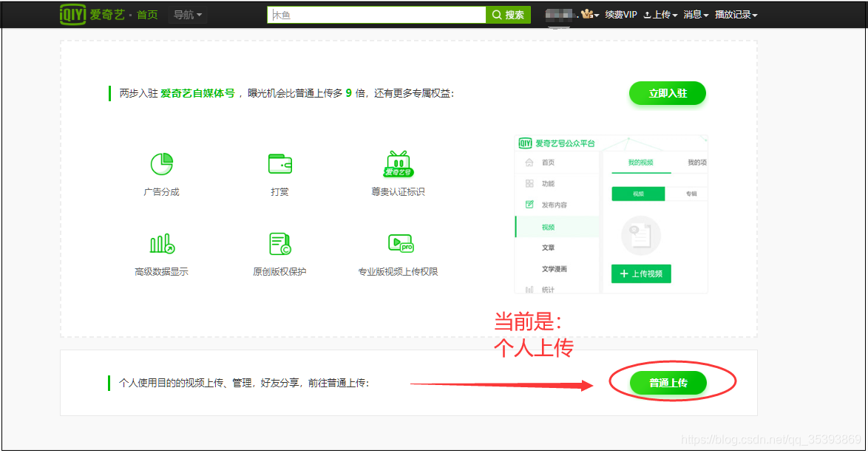Click the 续费VIP link
This screenshot has height=453, width=868.
coord(621,15)
